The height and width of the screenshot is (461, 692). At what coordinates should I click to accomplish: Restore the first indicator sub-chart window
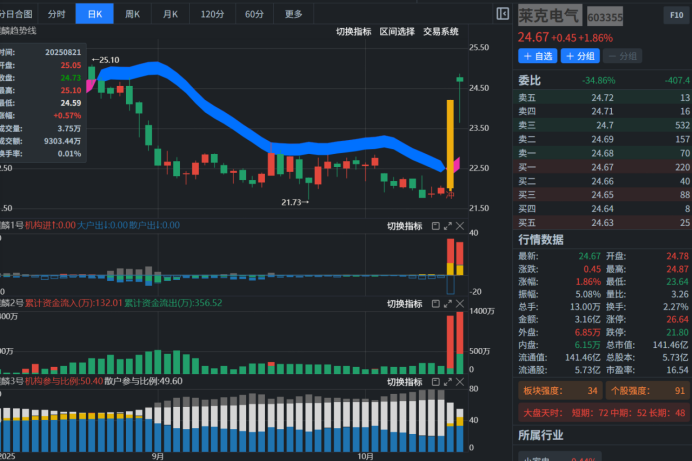coord(435,226)
